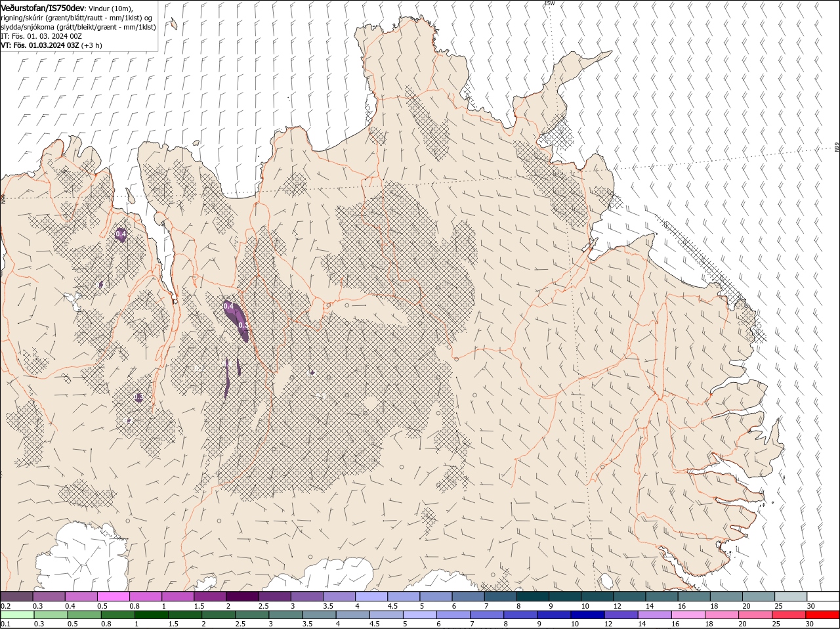Pick the light pink 16 swatch, lower scale
Image resolution: width=840 pixels, height=629 pixels.
[688, 615]
